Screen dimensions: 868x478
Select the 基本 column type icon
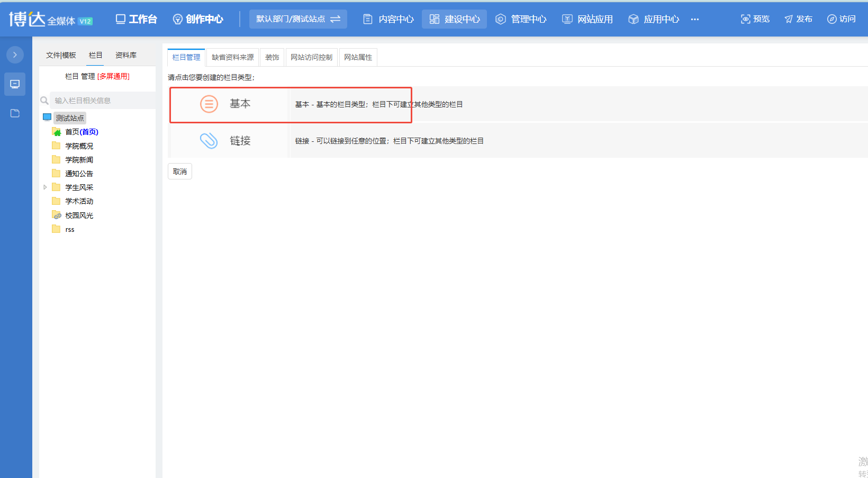tap(209, 104)
